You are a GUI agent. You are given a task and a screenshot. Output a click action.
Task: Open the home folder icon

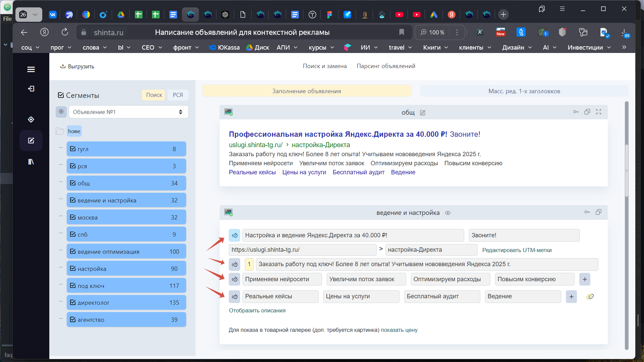(x=60, y=131)
